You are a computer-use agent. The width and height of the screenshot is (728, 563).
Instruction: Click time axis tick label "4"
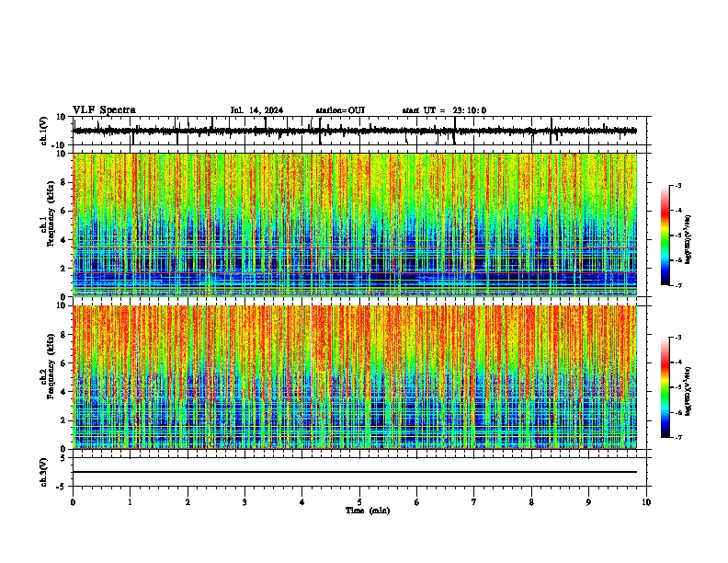302,502
